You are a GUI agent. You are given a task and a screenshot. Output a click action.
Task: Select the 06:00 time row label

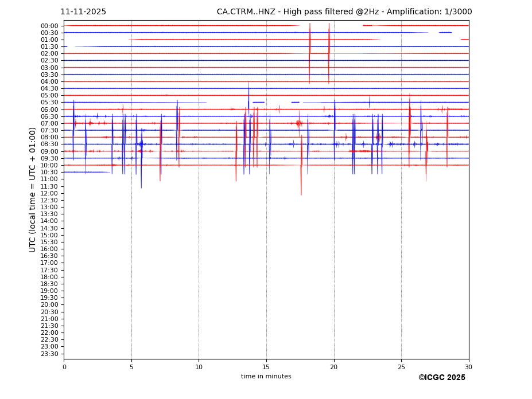coord(49,109)
